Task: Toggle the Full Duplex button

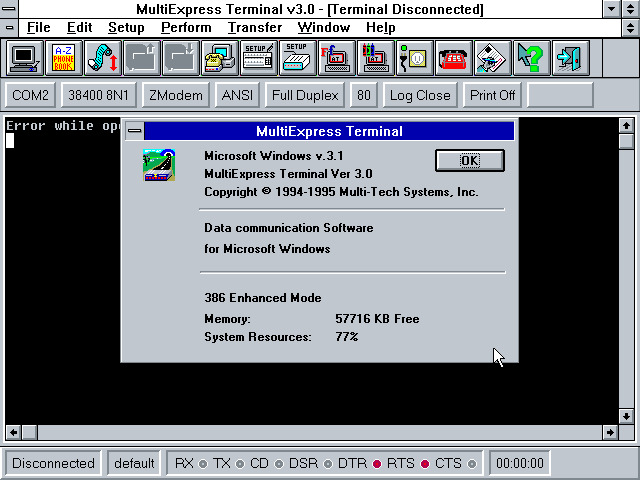Action: pos(305,95)
